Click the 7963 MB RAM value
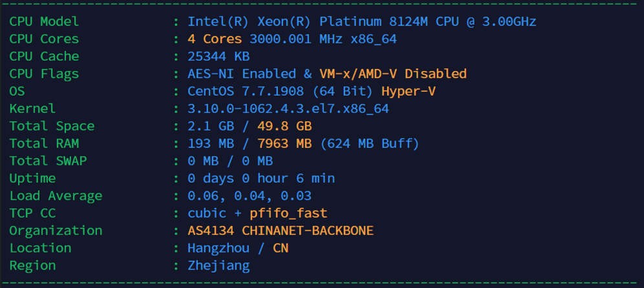 click(x=284, y=143)
